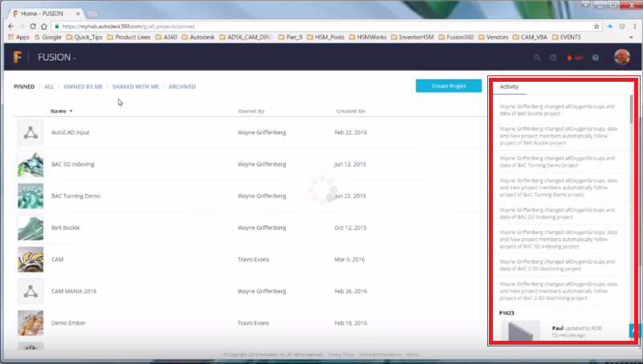Select the OWNED BY ME filter
643x364 pixels.
pyautogui.click(x=83, y=87)
